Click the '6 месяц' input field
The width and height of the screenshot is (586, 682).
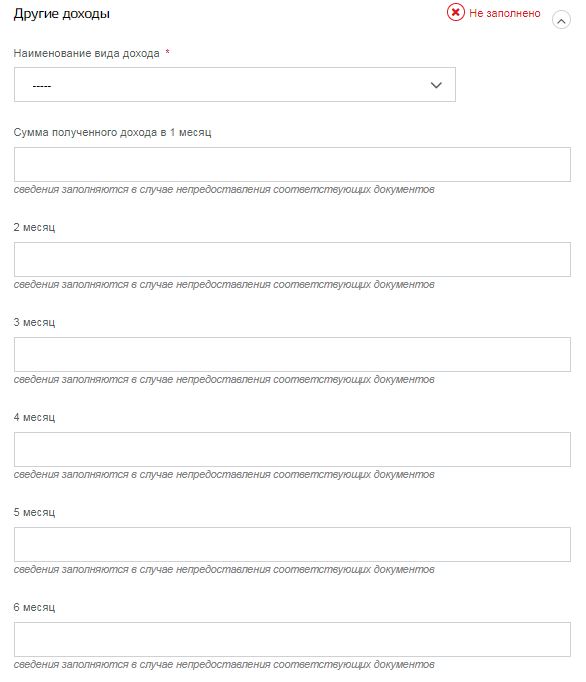pos(292,639)
